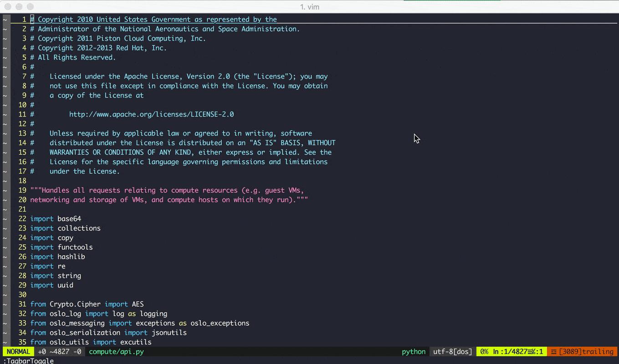Click the NORMAL mode indicator in the statusline

point(18,351)
